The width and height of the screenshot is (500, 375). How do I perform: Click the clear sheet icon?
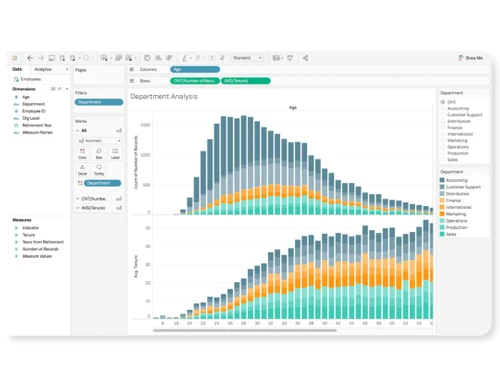tap(128, 58)
